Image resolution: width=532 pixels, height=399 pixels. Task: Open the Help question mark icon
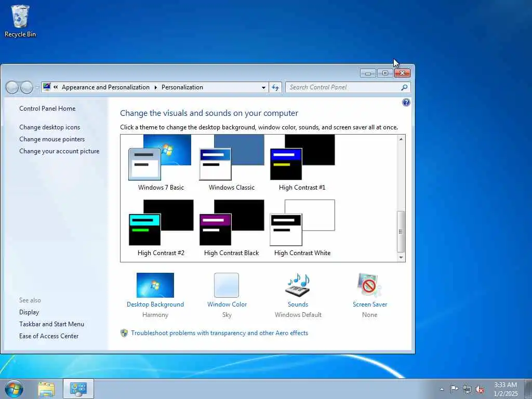coord(406,102)
